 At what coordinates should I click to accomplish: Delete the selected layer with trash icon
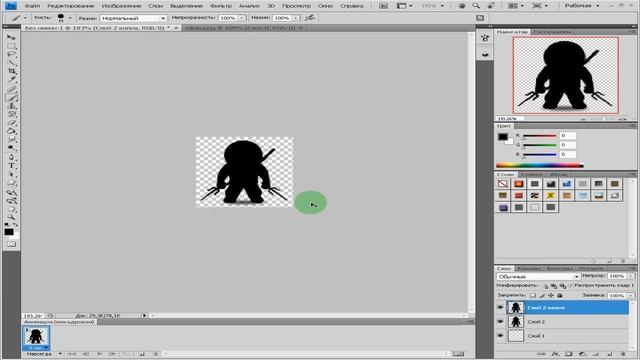tap(623, 354)
